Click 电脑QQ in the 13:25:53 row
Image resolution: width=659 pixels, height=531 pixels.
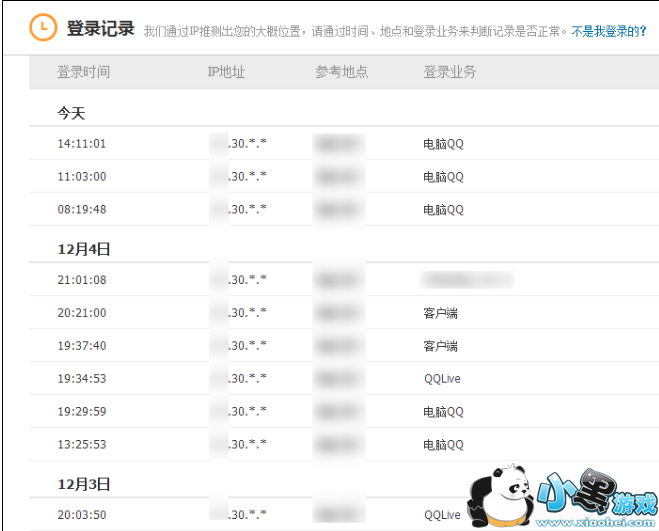tap(443, 445)
